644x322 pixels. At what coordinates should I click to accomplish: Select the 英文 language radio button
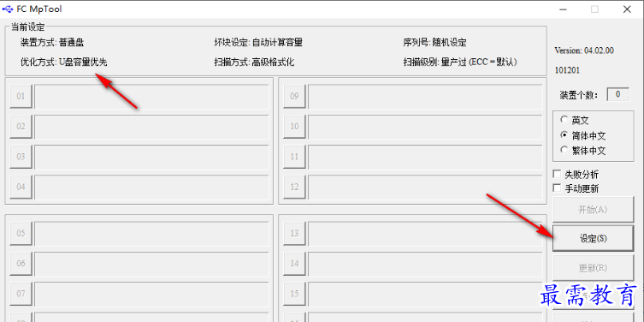564,120
